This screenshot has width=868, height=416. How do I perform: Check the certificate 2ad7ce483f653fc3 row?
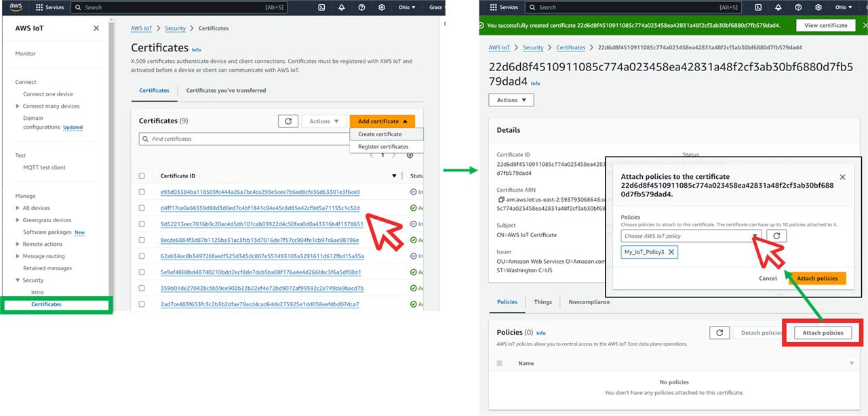coord(142,304)
